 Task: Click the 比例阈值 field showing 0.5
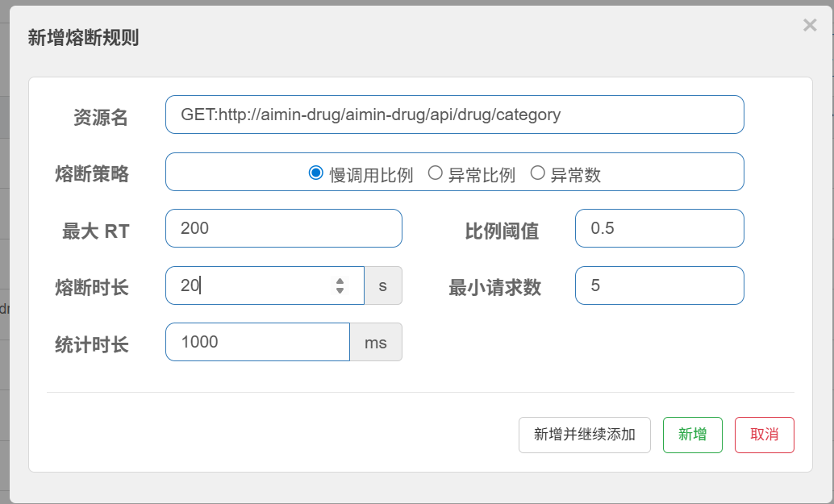[659, 228]
